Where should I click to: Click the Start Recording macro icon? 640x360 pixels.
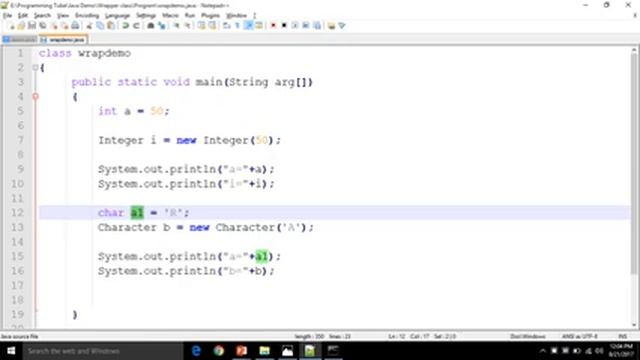(x=273, y=26)
